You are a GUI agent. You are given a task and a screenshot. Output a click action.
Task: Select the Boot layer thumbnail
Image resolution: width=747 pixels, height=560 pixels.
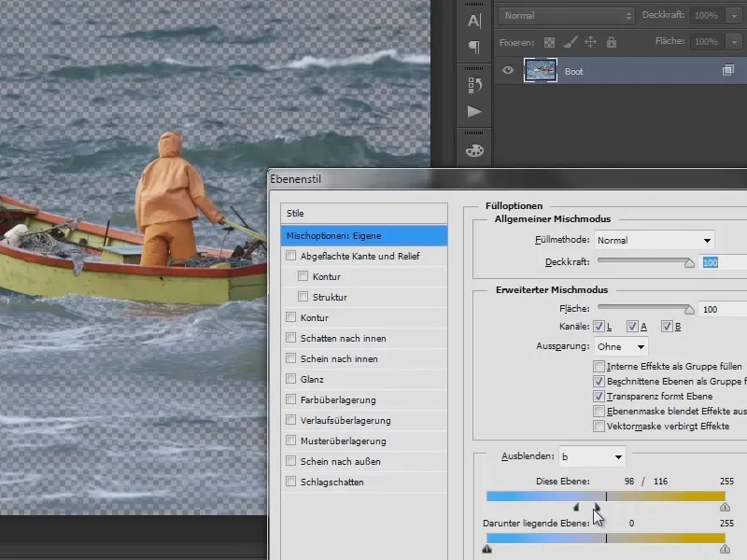[541, 71]
